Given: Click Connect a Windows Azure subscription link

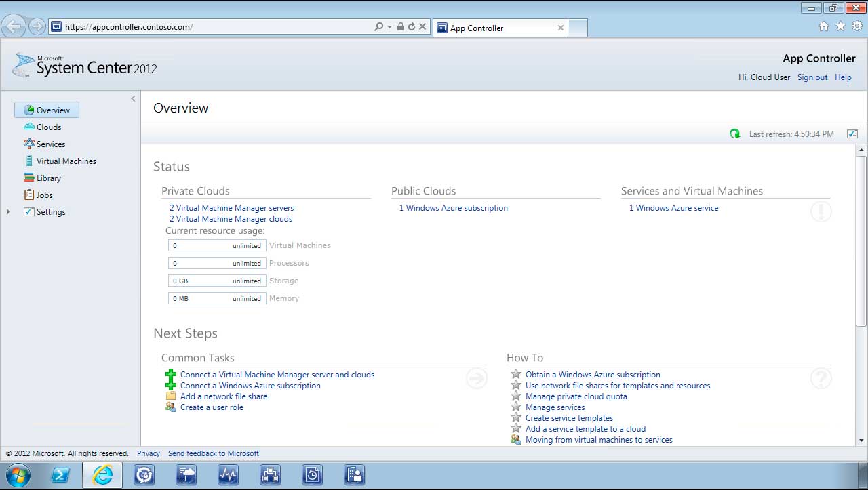Looking at the screenshot, I should pos(250,386).
